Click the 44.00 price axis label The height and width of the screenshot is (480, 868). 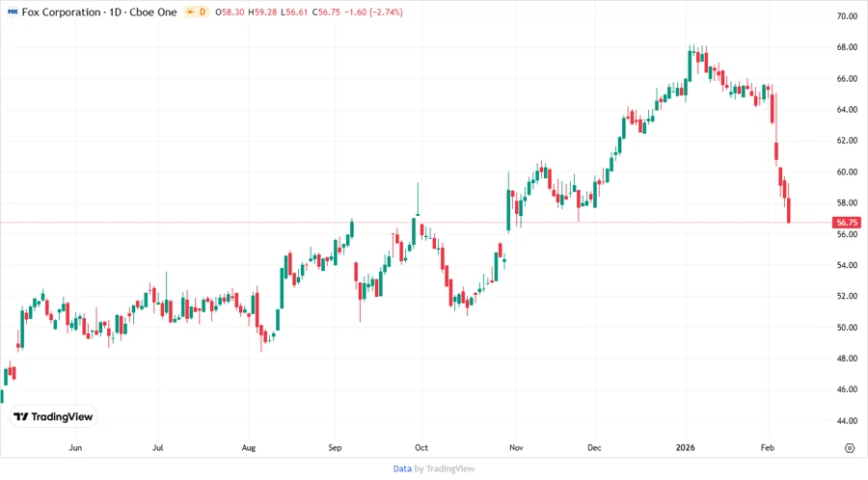pos(847,421)
